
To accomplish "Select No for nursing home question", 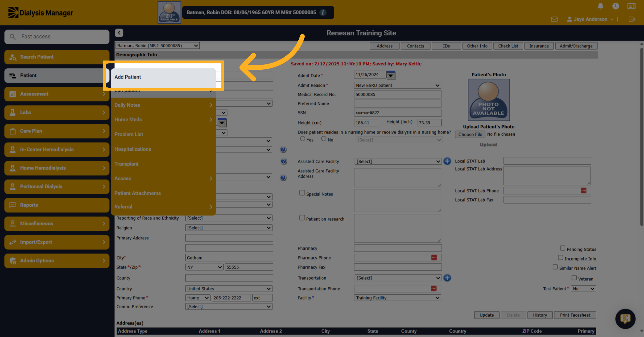I will [324, 139].
